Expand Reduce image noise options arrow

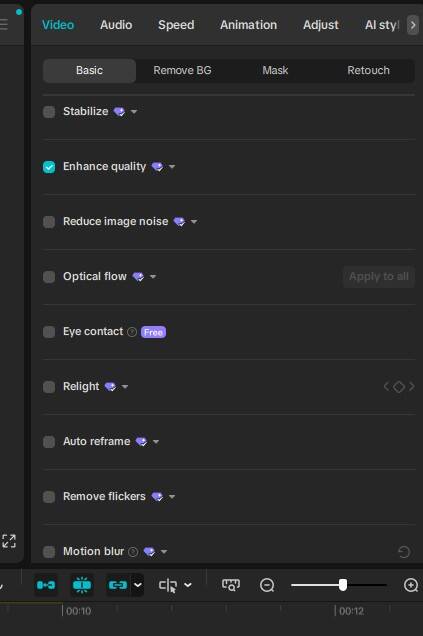[194, 222]
